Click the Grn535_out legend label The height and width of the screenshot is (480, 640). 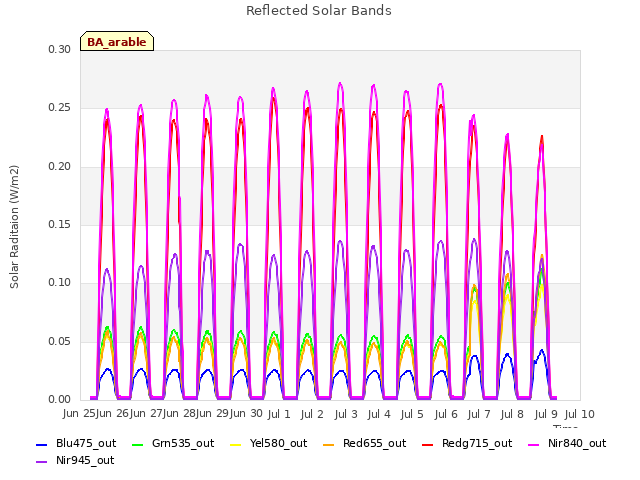(183, 443)
